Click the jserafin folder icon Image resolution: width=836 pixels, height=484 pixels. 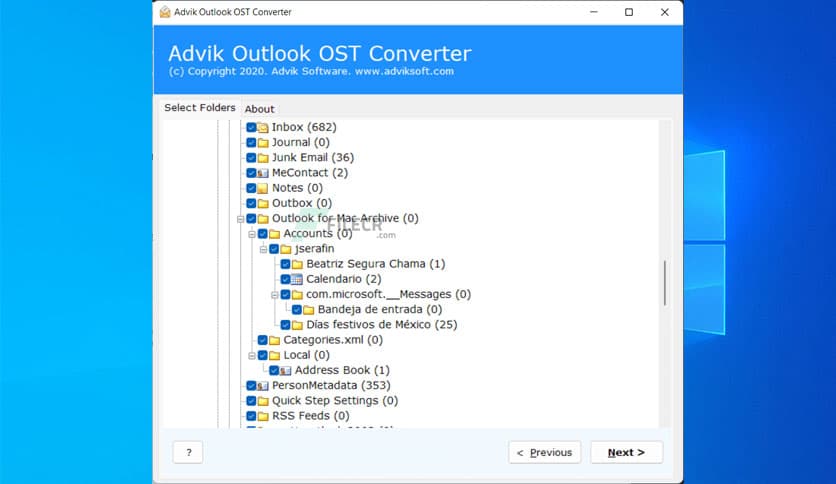pyautogui.click(x=286, y=249)
